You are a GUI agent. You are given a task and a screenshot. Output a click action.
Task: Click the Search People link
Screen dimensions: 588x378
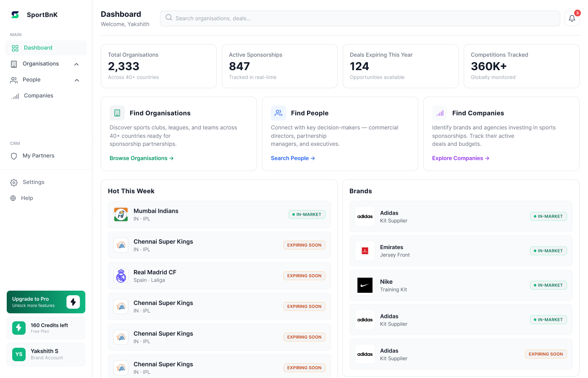[x=293, y=158]
